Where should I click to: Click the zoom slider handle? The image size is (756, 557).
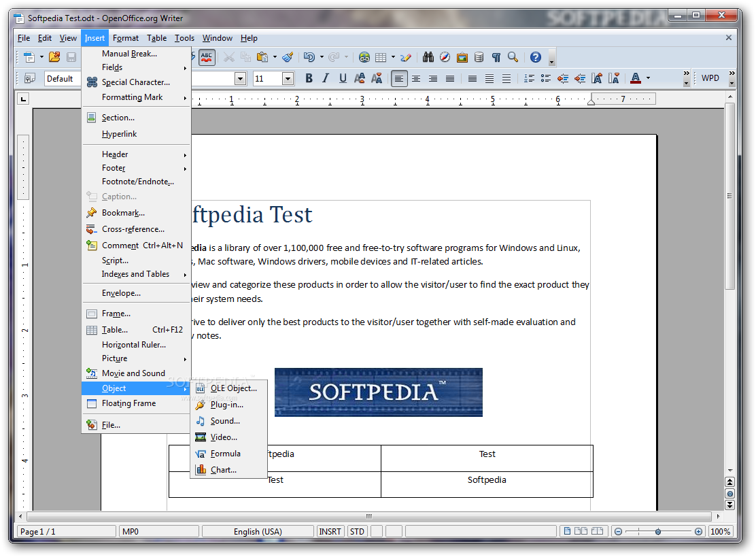[x=658, y=531]
